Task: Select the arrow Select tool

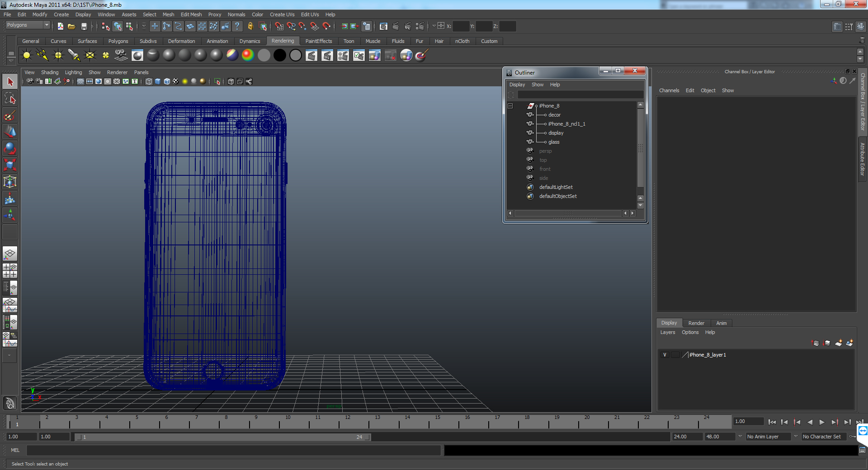Action: pyautogui.click(x=10, y=82)
